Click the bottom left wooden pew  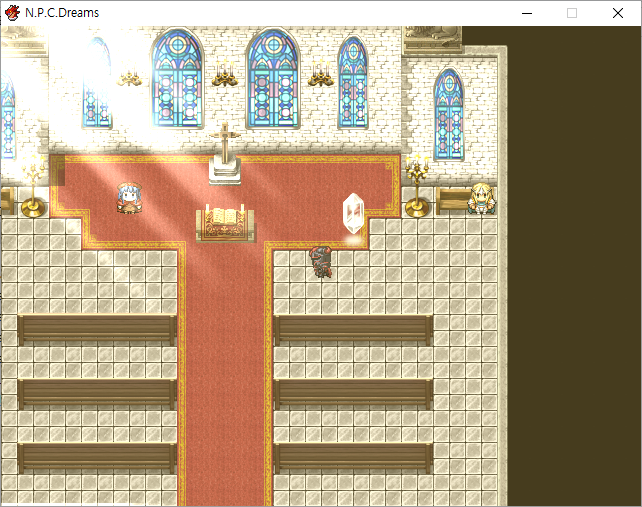click(97, 458)
